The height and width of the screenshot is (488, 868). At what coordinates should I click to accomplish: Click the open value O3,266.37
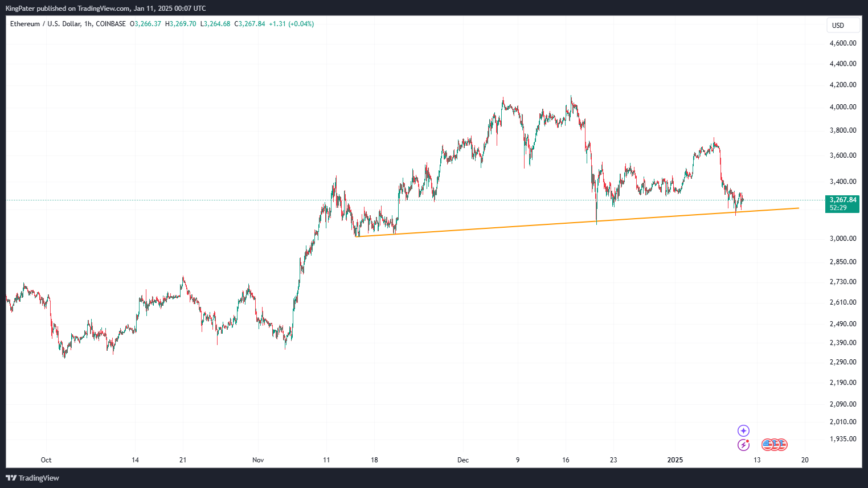(x=146, y=24)
